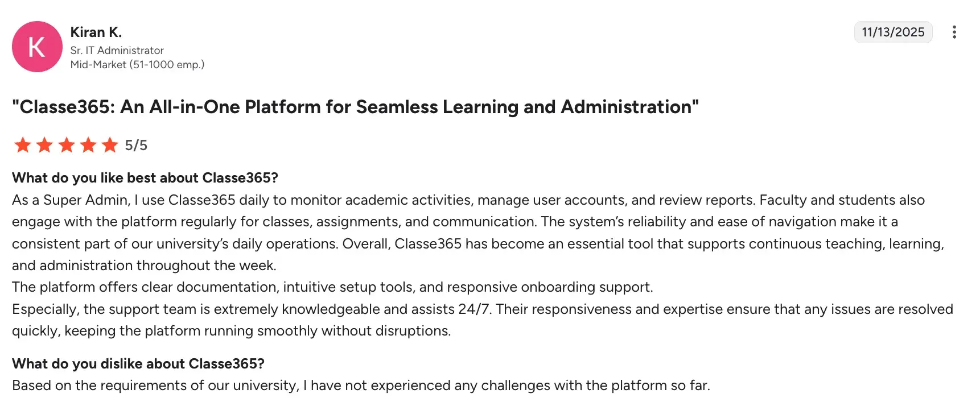This screenshot has width=980, height=406.
Task: Open the 11/13/2025 date chip
Action: coord(893,32)
